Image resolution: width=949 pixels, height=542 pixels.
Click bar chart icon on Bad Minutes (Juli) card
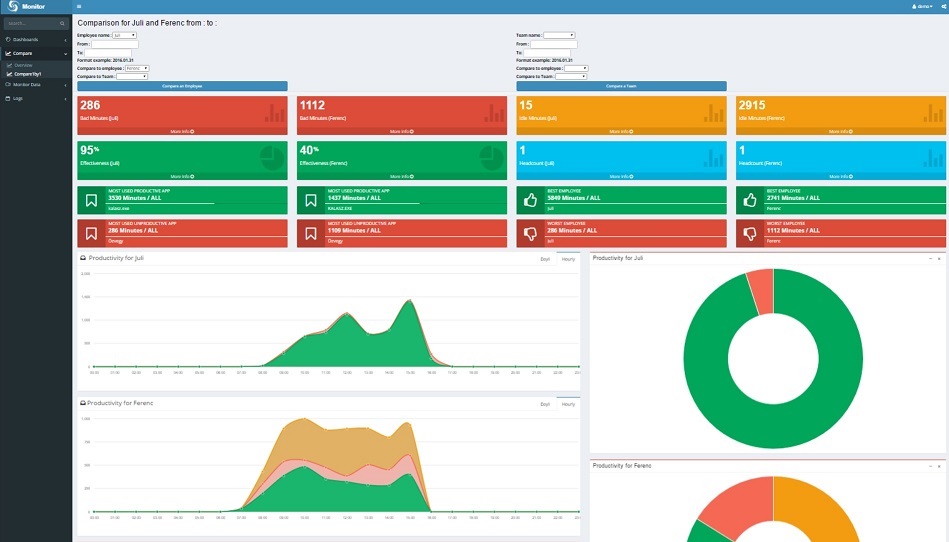(x=275, y=112)
